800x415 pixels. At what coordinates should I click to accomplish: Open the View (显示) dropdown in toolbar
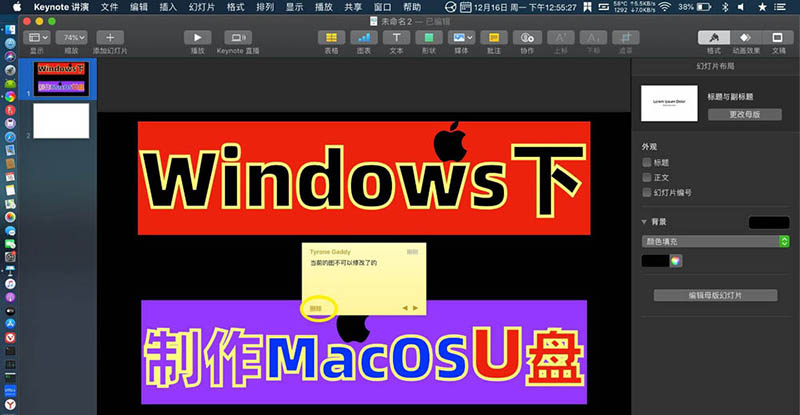click(37, 38)
